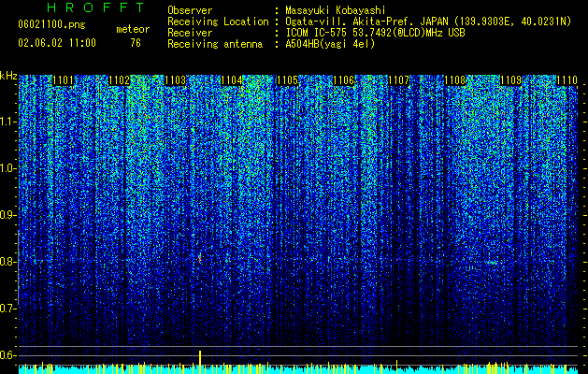
Task: Click the 1104 time marker
Action: 231,80
